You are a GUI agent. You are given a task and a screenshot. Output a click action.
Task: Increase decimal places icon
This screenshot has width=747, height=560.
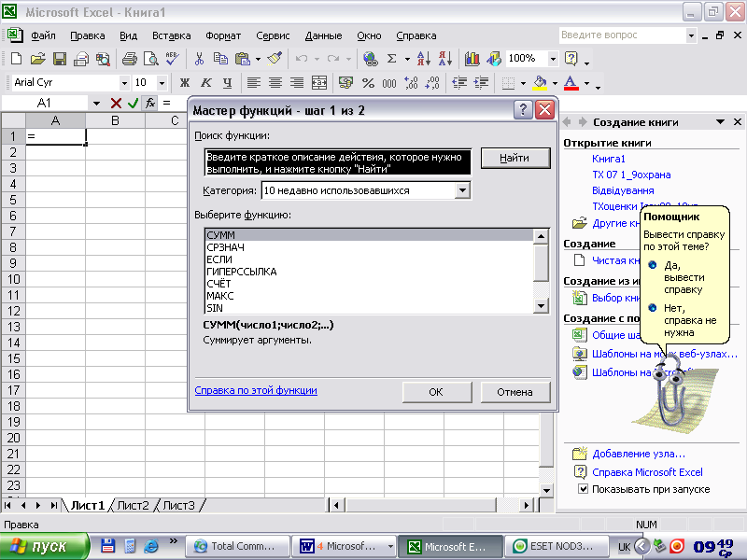point(411,83)
